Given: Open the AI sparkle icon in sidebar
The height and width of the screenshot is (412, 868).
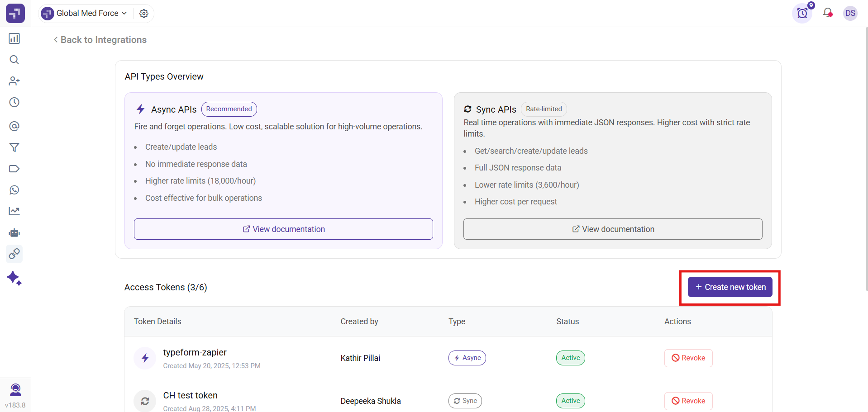Looking at the screenshot, I should click(14, 278).
